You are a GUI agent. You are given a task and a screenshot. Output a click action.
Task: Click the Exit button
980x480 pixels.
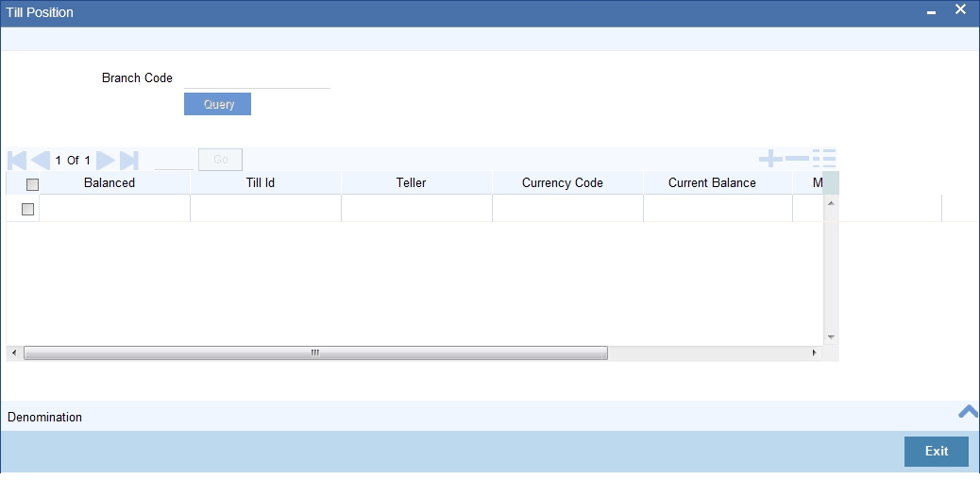pos(937,452)
